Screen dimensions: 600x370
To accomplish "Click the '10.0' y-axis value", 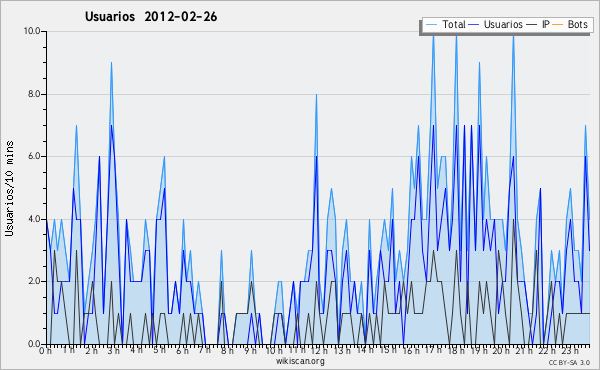I will click(33, 31).
